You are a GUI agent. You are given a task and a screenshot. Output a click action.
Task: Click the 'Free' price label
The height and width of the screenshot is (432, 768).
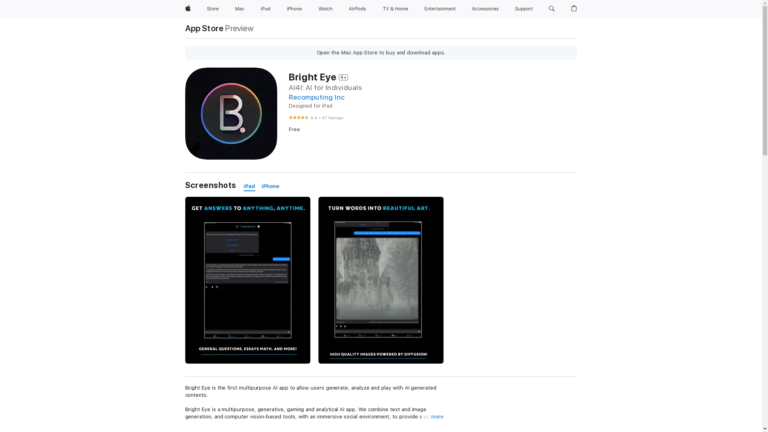click(294, 129)
